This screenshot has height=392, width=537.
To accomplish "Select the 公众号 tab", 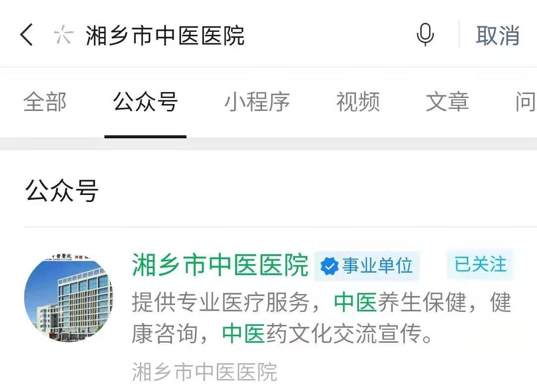I will [x=145, y=102].
